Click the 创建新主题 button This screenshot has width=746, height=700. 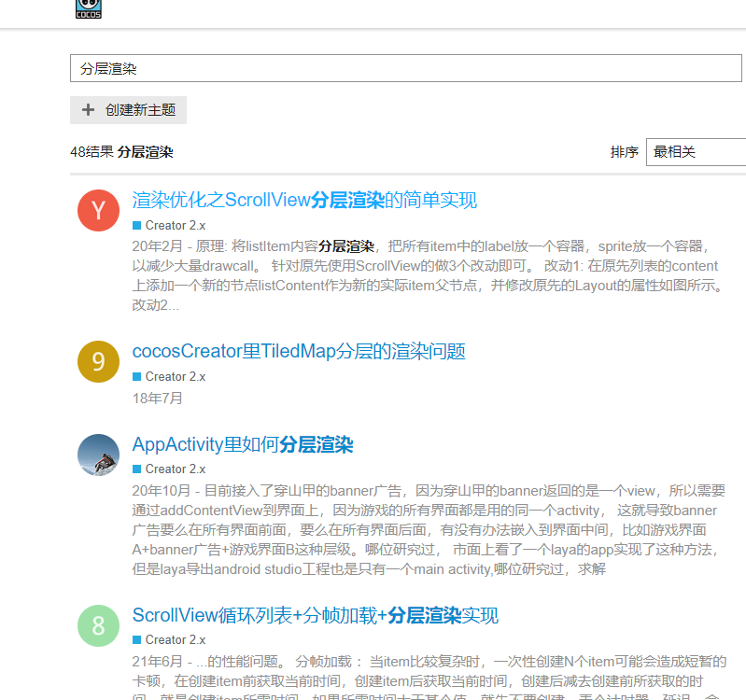point(128,110)
